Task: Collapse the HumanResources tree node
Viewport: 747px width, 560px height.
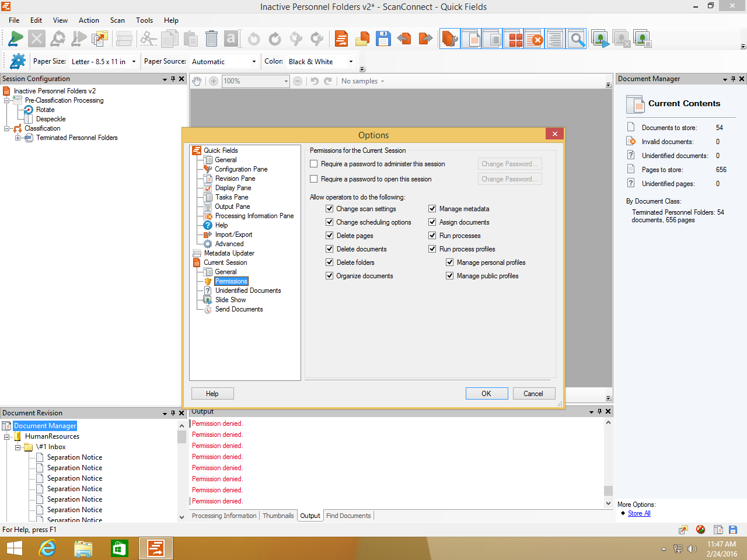Action: [x=7, y=436]
